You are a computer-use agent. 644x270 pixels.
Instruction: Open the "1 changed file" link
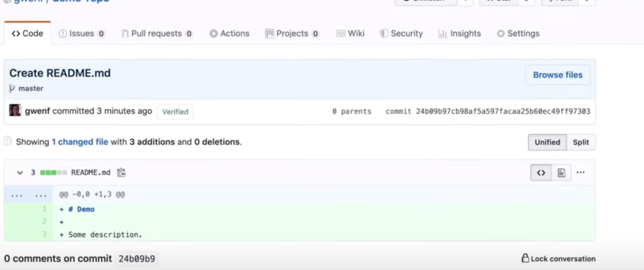80,142
